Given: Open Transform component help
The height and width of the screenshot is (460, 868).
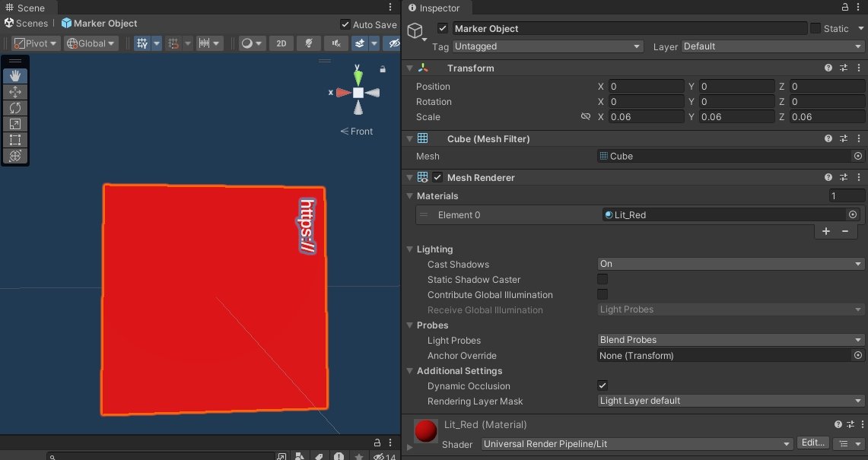Looking at the screenshot, I should (x=828, y=68).
